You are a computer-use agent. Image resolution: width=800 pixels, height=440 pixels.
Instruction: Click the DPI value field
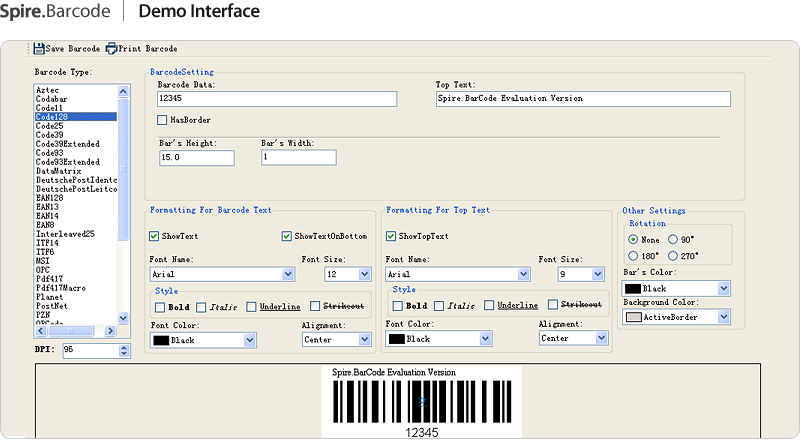(x=91, y=350)
